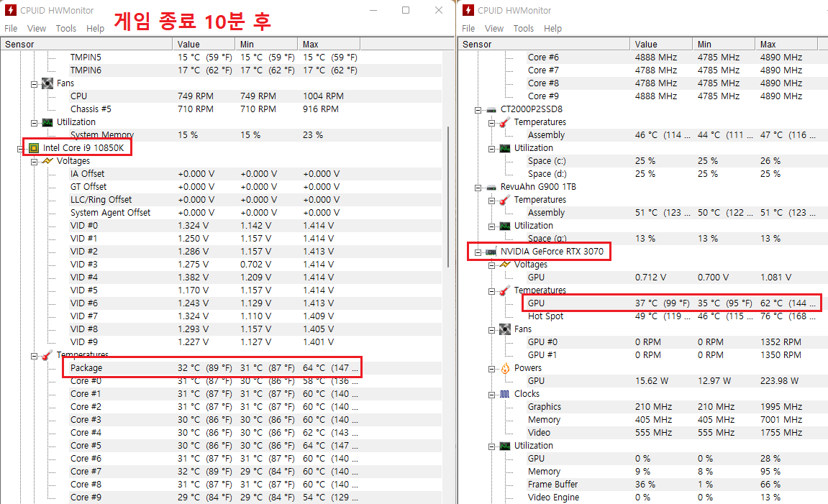828x504 pixels.
Task: Click the Sensor column header in left window
Action: click(86, 45)
